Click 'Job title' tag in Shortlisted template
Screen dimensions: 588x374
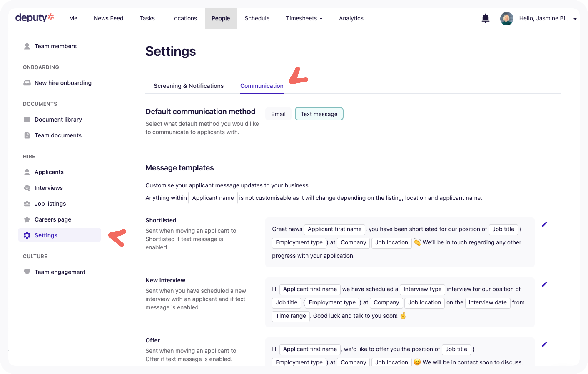pyautogui.click(x=503, y=229)
